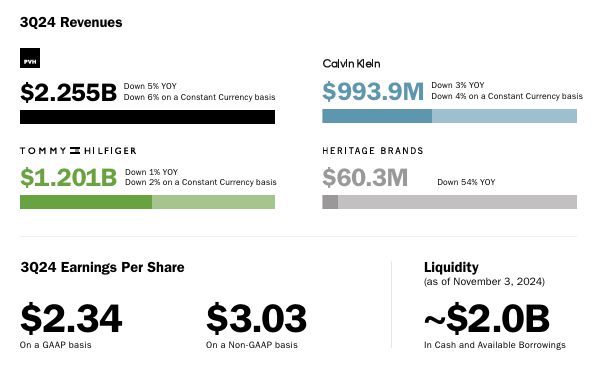
Task: Click the Down 54% YOY text
Action: [x=466, y=182]
